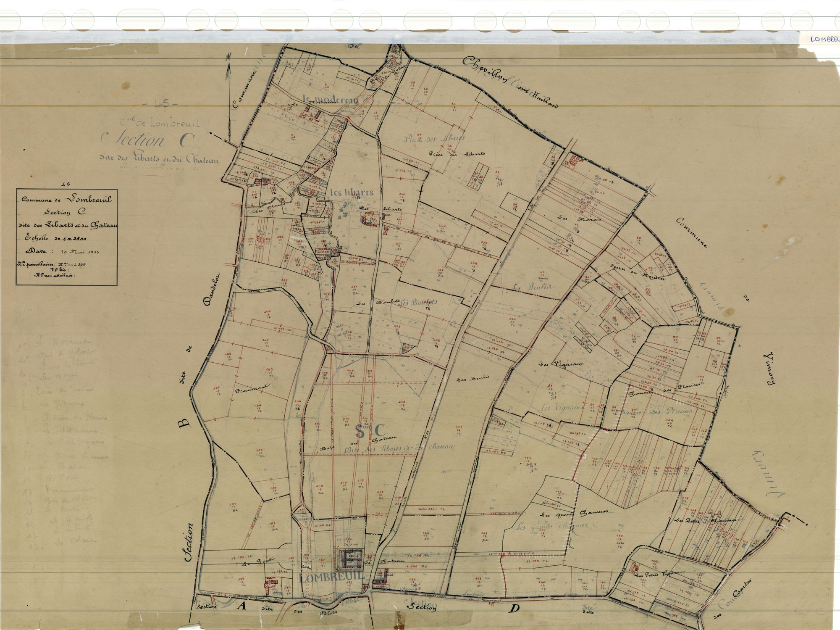This screenshot has width=840, height=630.
Task: Click the pencil note 'Cne de Lombreuil'
Action: coord(160,124)
